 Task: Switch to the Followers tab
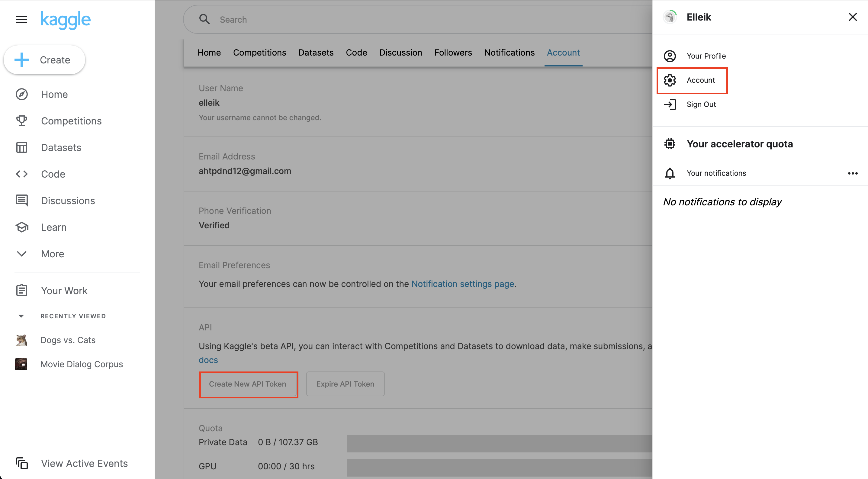[x=453, y=53]
